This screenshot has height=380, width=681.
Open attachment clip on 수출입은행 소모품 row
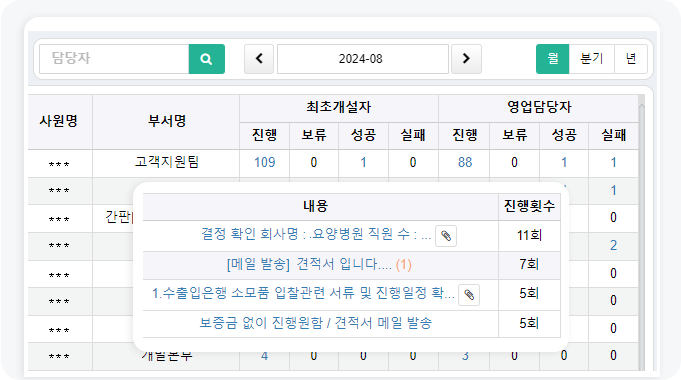[x=469, y=295]
